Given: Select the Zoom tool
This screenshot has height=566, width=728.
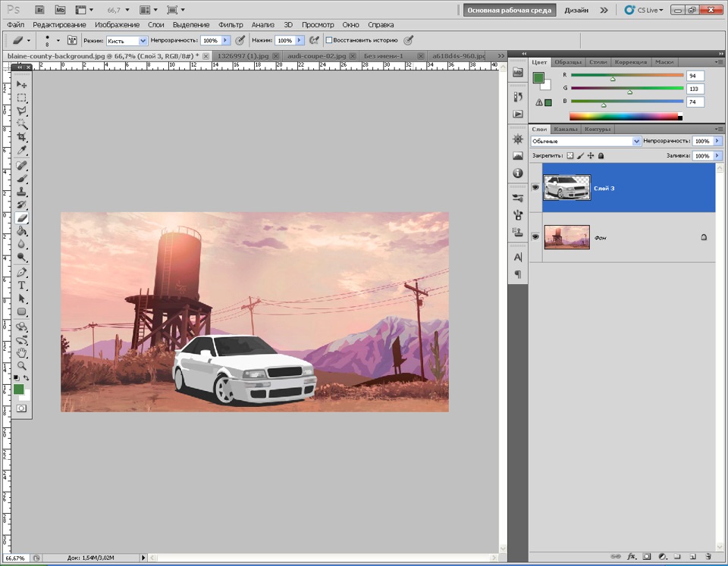Looking at the screenshot, I should pos(21,366).
